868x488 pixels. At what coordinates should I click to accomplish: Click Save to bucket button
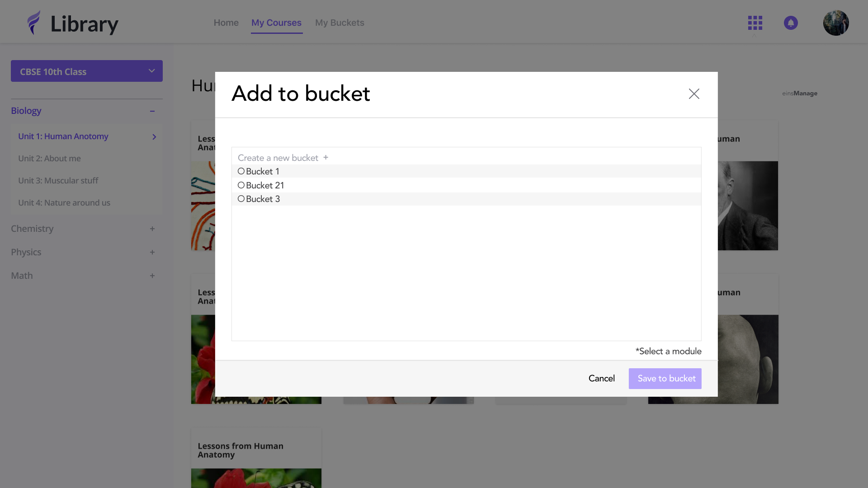pyautogui.click(x=665, y=379)
